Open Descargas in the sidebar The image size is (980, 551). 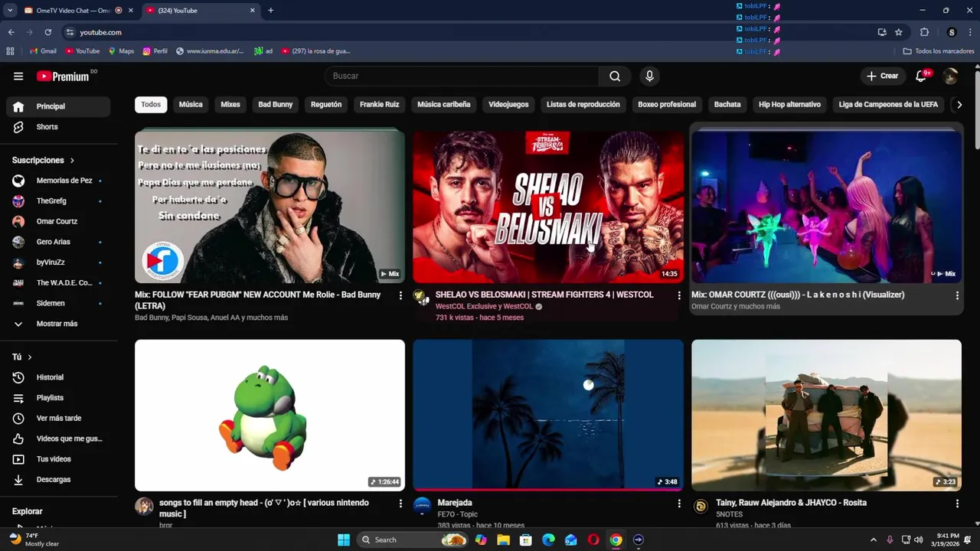tap(58, 479)
